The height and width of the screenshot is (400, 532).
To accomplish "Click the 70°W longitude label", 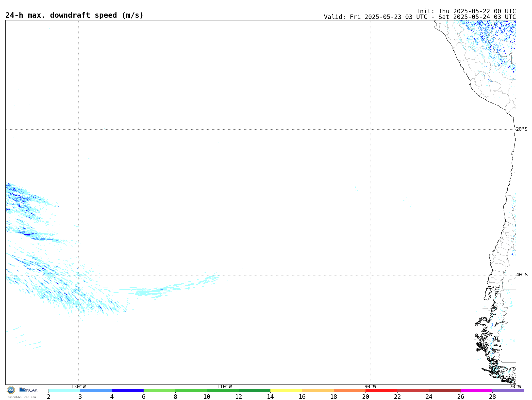I will [515, 387].
